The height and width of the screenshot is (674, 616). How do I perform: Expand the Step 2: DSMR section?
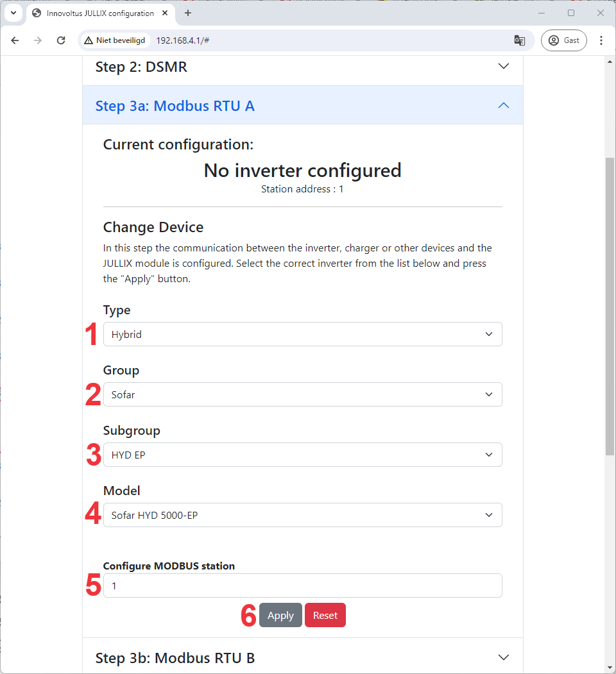tap(303, 67)
